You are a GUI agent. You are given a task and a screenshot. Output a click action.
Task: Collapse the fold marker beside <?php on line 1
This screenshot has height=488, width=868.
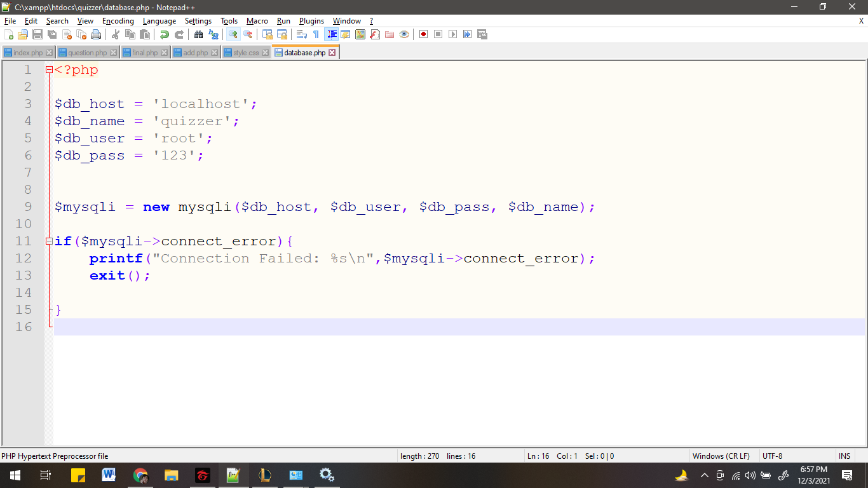point(49,70)
